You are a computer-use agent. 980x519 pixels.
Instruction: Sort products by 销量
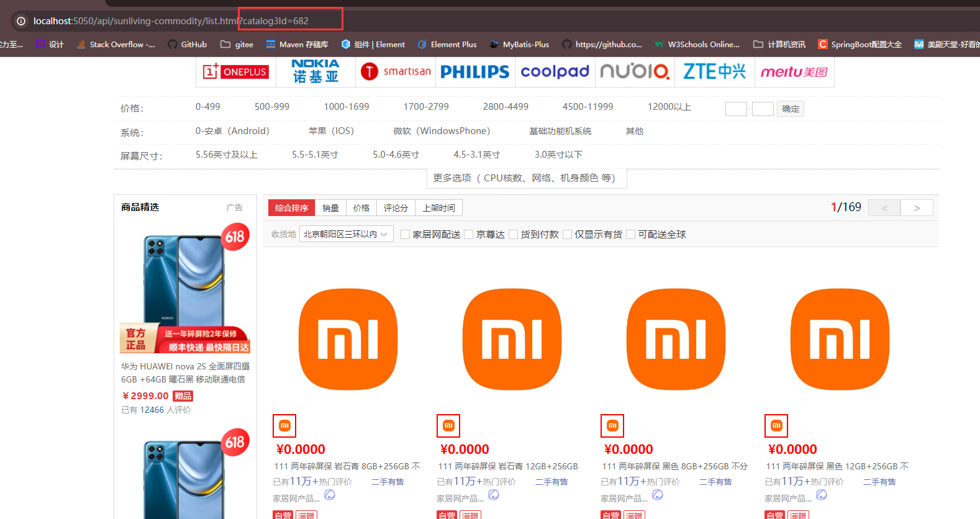[330, 208]
